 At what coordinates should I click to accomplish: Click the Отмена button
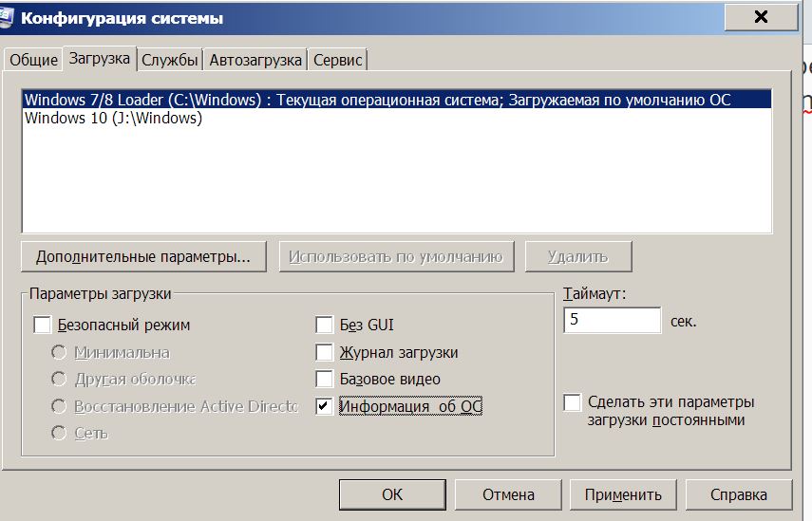[508, 494]
